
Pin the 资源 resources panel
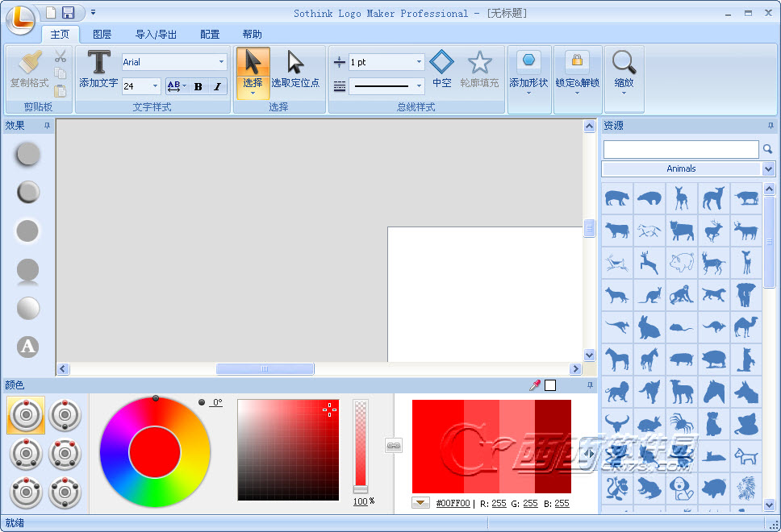[771, 126]
